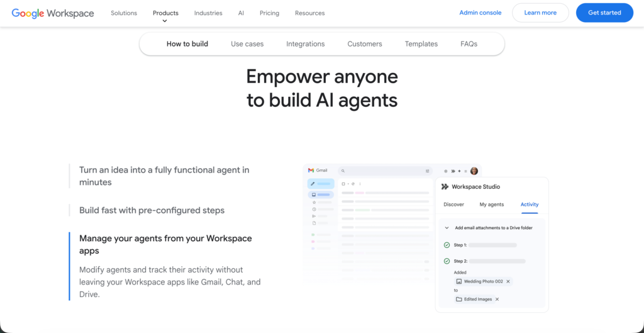Click the 'Edited Images' label
Screen dimensions: 644x333
pyautogui.click(x=478, y=299)
